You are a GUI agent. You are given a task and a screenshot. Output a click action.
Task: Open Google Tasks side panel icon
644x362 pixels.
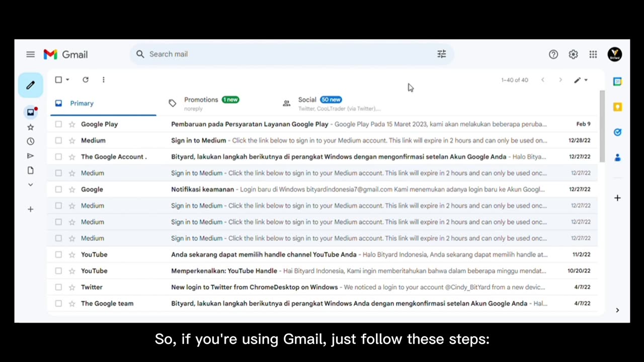[617, 132]
